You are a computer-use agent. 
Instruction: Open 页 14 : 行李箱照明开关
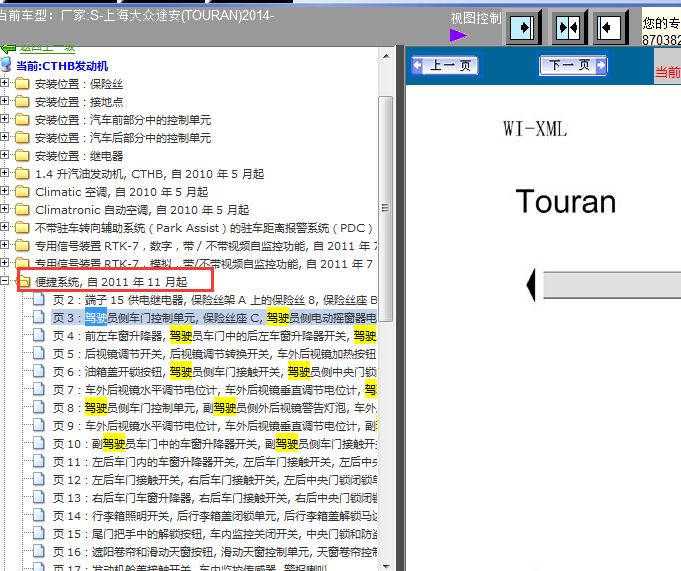215,516
